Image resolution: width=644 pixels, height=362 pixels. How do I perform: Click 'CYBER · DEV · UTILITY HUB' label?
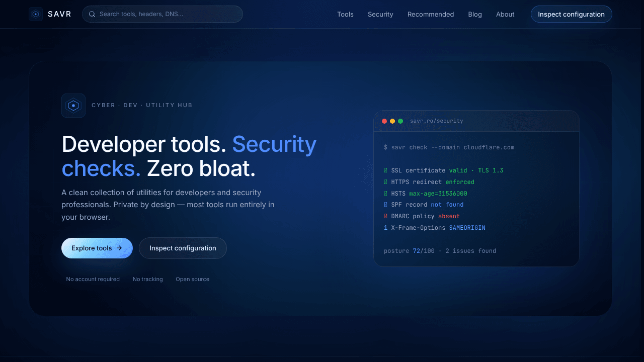142,106
